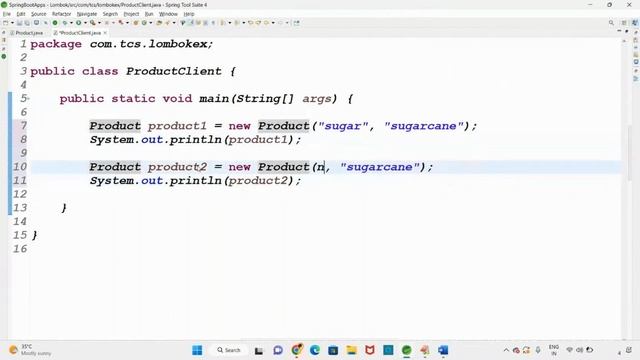This screenshot has width=640, height=360.
Task: Open the ENG IN language switcher
Action: point(554,350)
